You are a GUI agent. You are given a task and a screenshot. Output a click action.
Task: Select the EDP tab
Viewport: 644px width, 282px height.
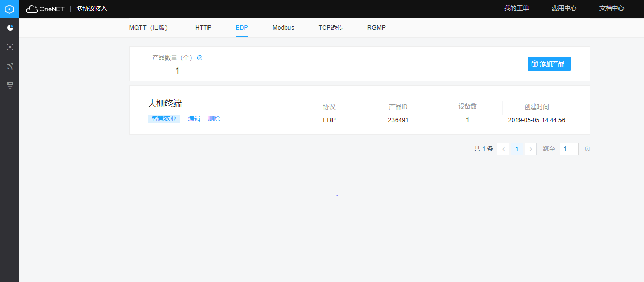[242, 28]
